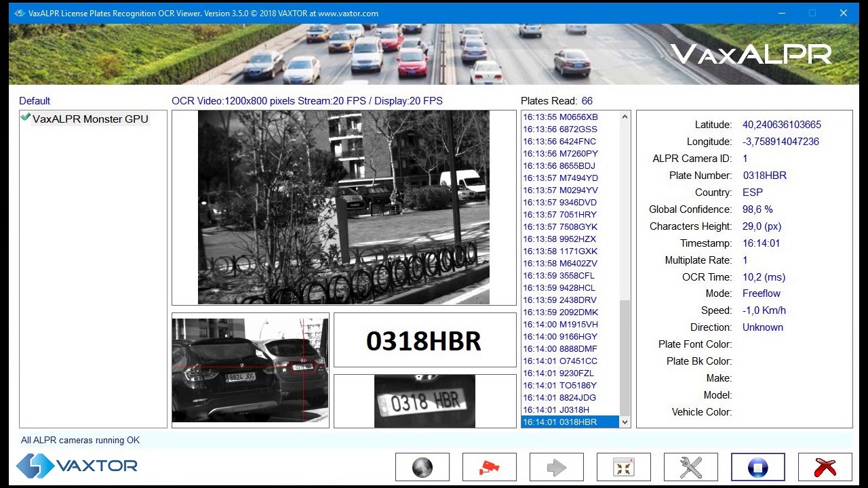The image size is (868, 488).
Task: Select list entry 16:13:59 2092DMK
Action: [x=570, y=312]
